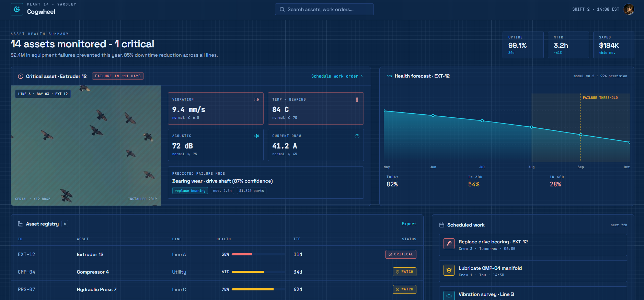The width and height of the screenshot is (644, 300).
Task: Click the Extruder 12 health bar at 38%
Action: click(258, 254)
